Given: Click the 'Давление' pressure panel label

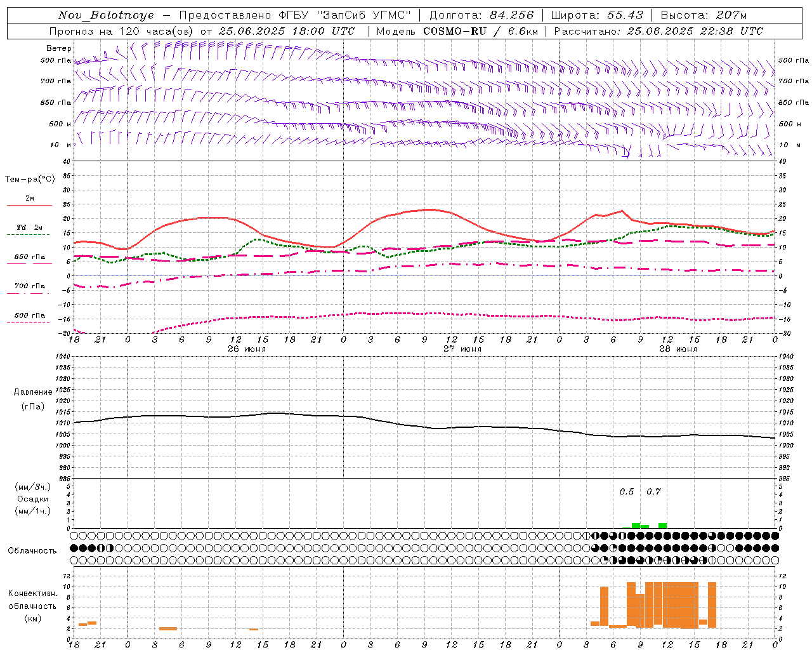Looking at the screenshot, I should click(33, 392).
